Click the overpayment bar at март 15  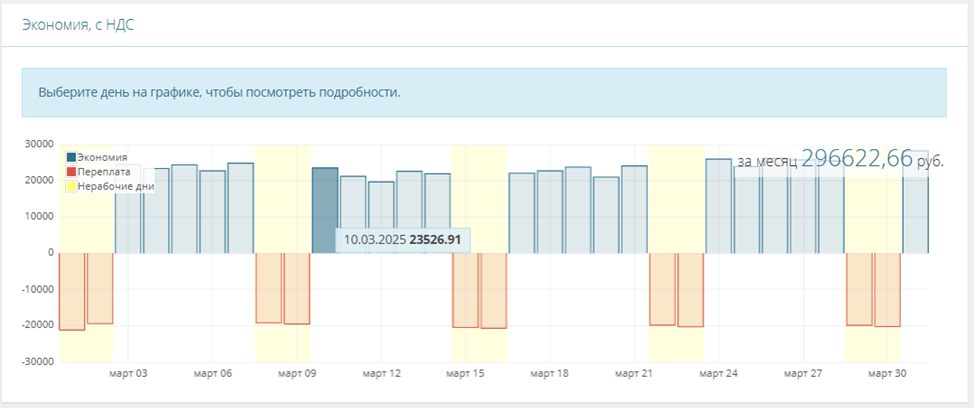click(x=466, y=290)
